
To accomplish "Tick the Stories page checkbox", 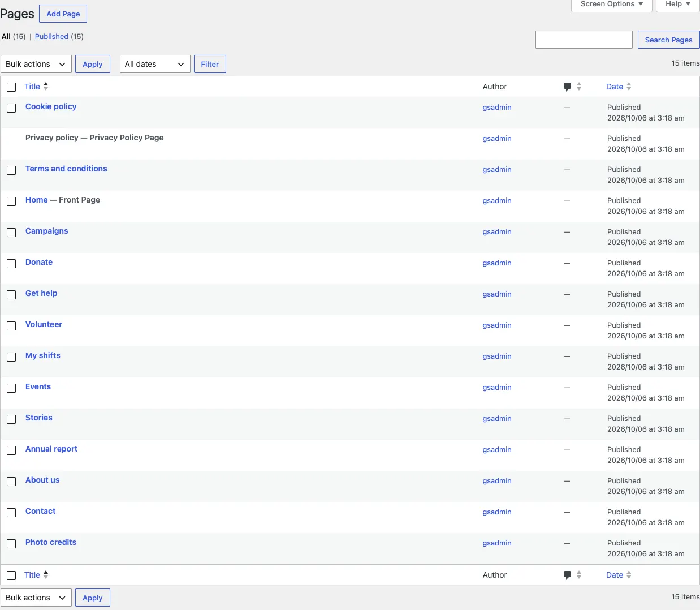I will 11,419.
